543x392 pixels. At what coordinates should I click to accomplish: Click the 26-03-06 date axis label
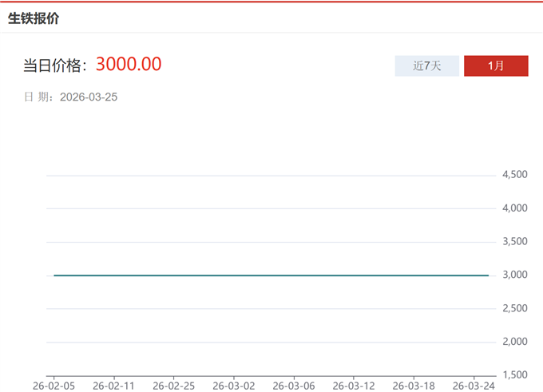(294, 386)
